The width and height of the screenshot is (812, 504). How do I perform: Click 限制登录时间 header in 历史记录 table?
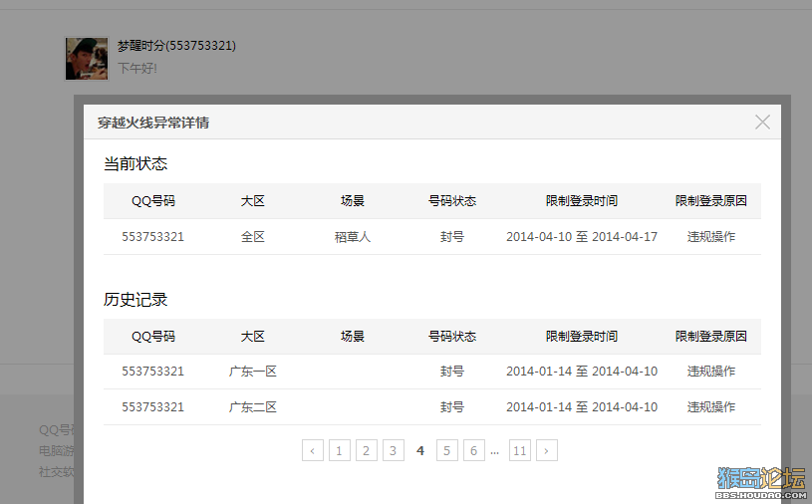[582, 337]
